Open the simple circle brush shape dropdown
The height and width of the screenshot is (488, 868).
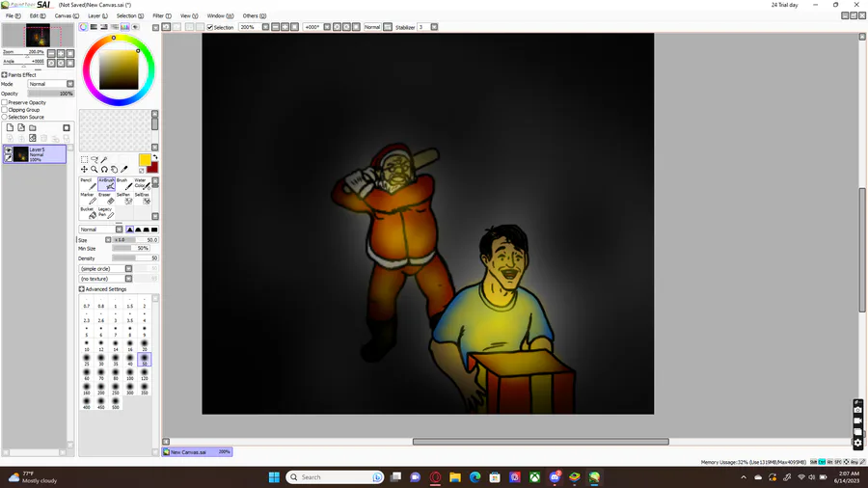click(106, 268)
